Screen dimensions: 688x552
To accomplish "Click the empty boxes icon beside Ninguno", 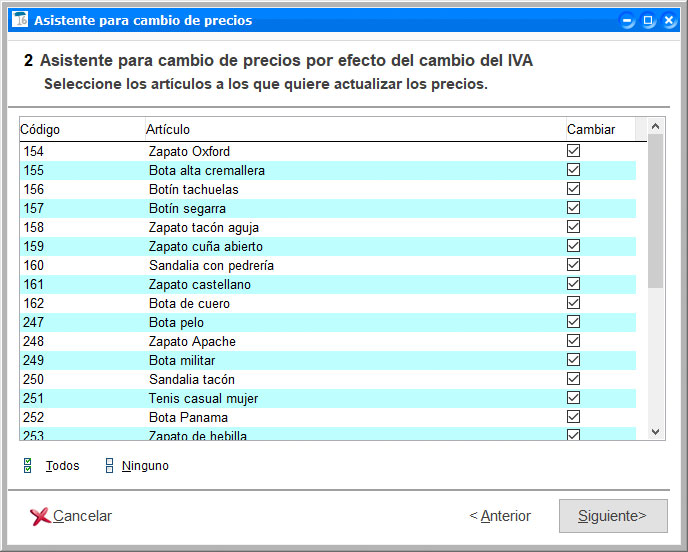I will click(x=110, y=466).
